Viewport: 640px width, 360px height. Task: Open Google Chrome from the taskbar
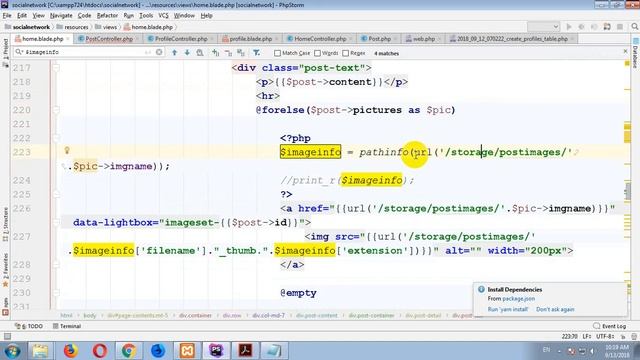click(x=129, y=350)
